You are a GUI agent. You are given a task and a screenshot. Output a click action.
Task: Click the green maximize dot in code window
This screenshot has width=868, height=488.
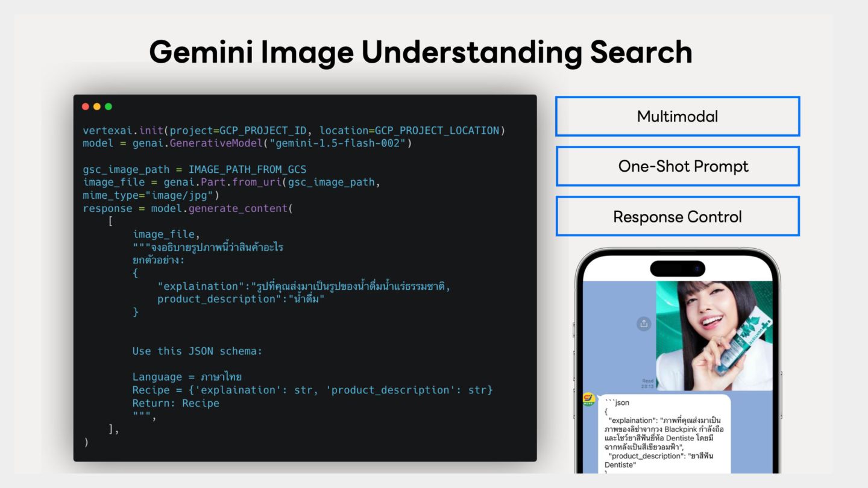tap(108, 107)
